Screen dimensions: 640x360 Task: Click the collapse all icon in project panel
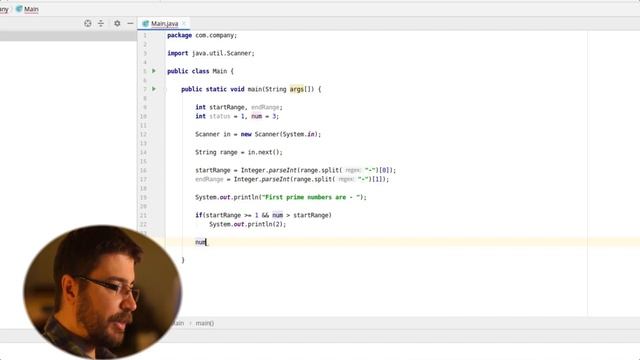point(101,23)
